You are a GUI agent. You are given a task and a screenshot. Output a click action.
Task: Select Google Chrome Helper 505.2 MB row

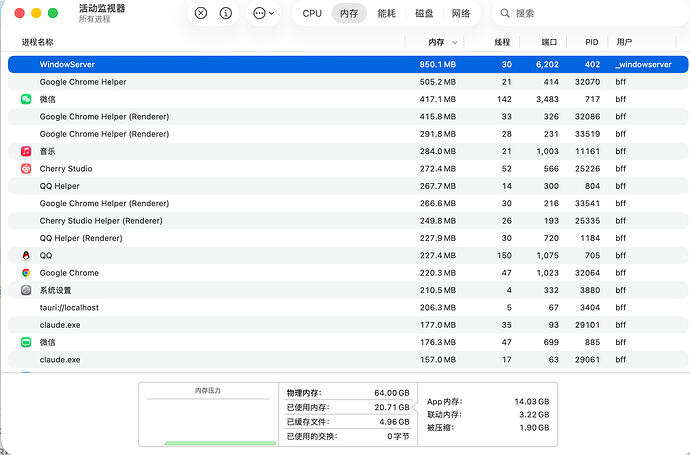click(x=348, y=82)
